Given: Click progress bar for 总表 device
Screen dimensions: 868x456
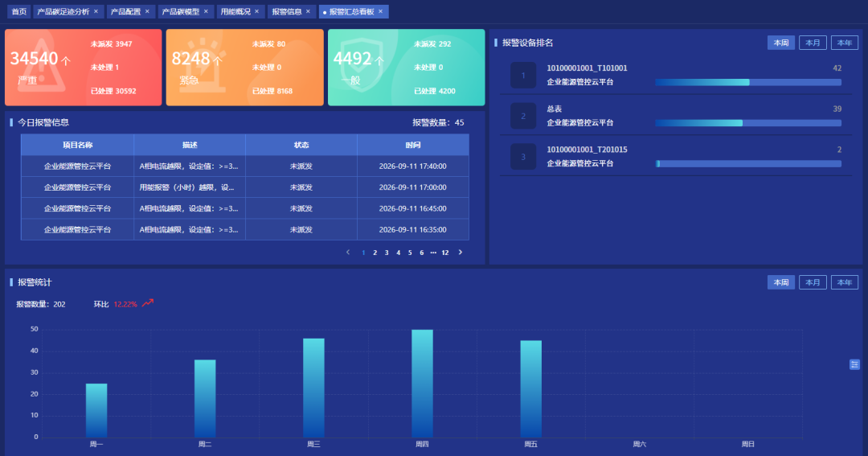Looking at the screenshot, I should tap(748, 123).
